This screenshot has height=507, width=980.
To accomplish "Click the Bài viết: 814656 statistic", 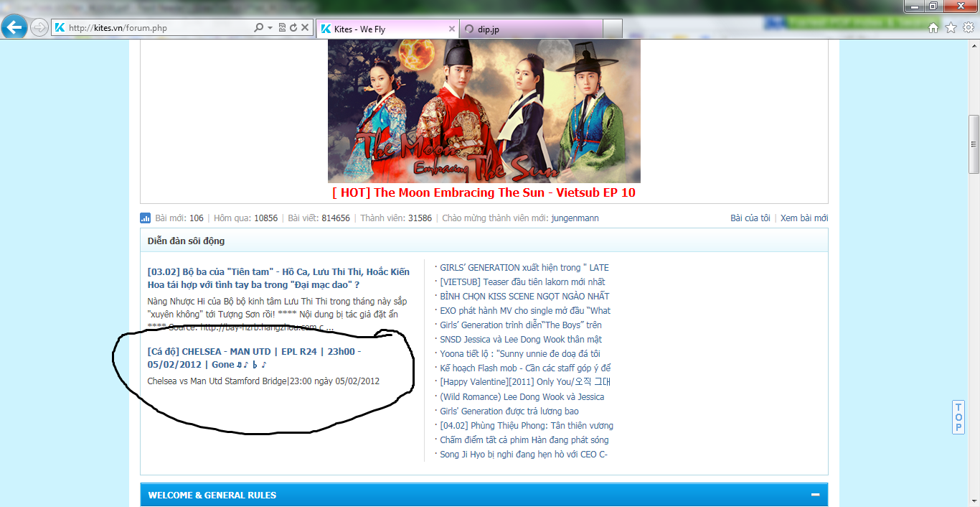I will [x=319, y=218].
